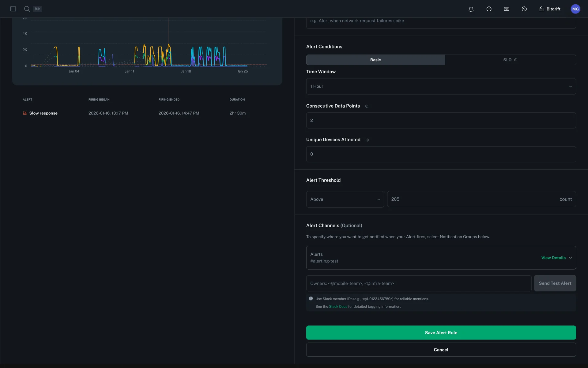Open the Slack Docs link
The height and width of the screenshot is (368, 588).
(x=338, y=306)
